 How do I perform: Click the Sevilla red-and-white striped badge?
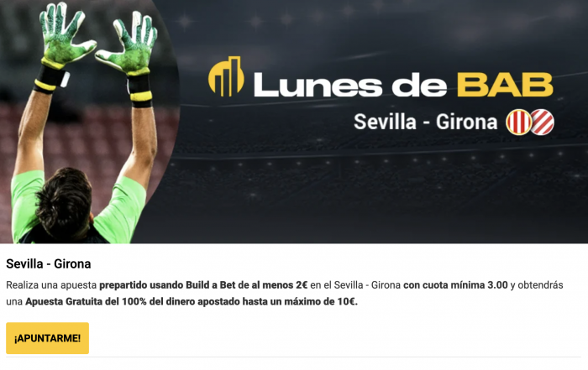tap(518, 122)
